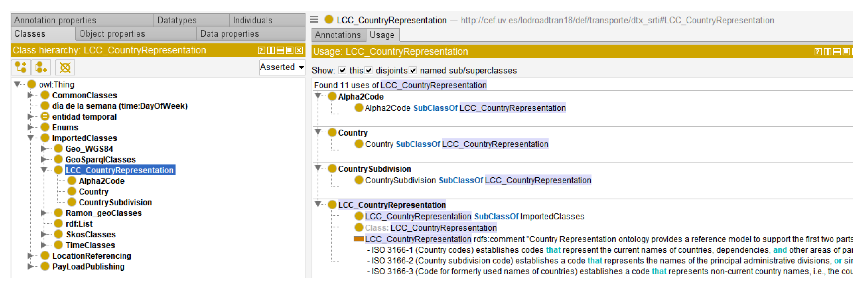The image size is (868, 292).
Task: Uncheck the 'this' checkbox
Action: [x=342, y=70]
